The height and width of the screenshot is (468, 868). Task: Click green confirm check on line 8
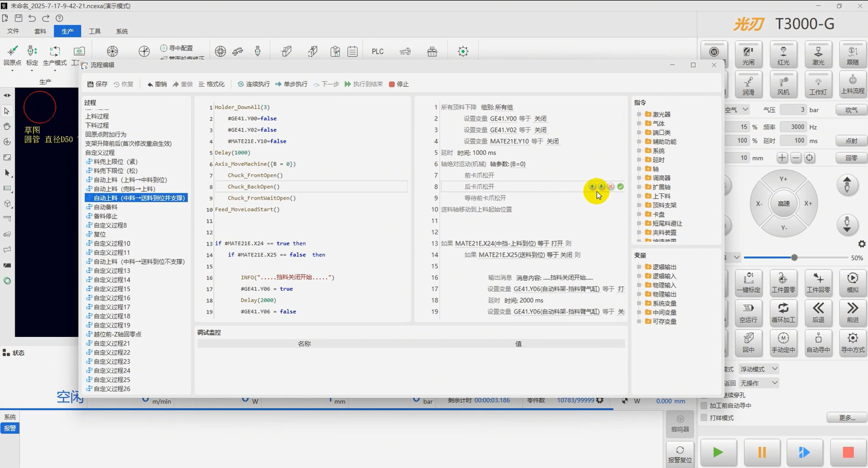(621, 186)
